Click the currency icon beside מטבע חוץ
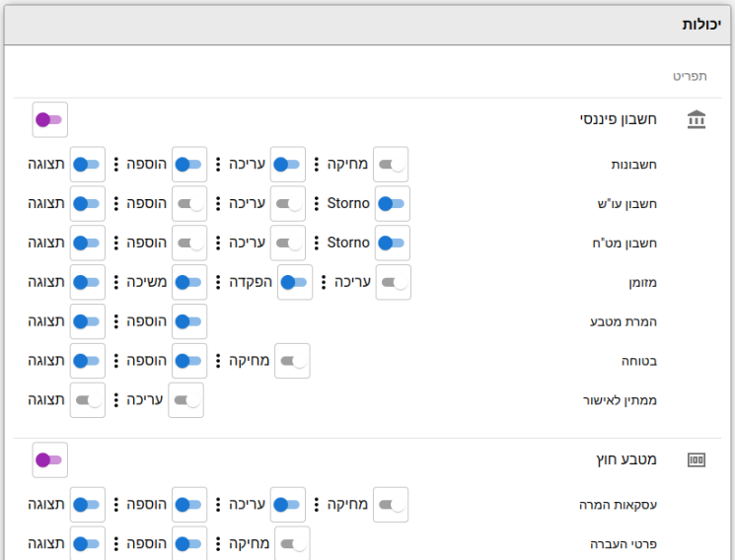This screenshot has height=560, width=735. click(x=697, y=459)
